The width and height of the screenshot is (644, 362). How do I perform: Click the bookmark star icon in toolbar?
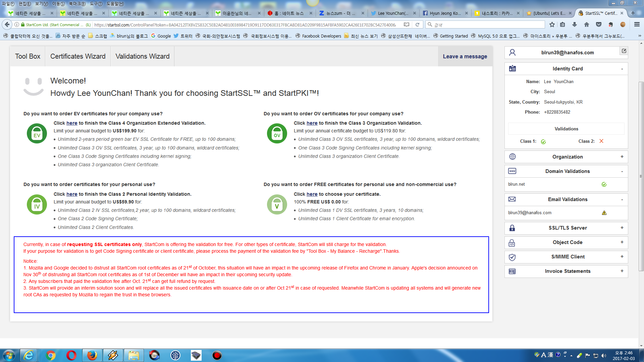click(552, 24)
